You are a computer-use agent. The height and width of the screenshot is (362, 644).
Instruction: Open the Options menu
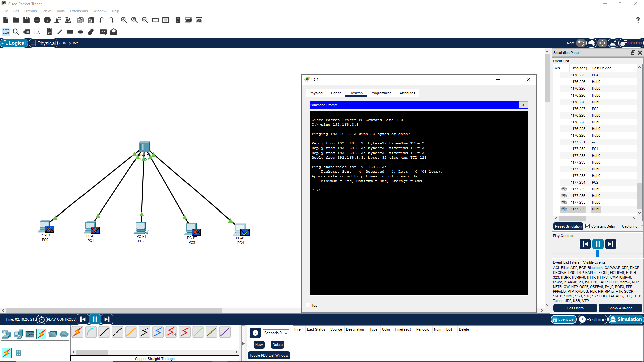click(31, 11)
